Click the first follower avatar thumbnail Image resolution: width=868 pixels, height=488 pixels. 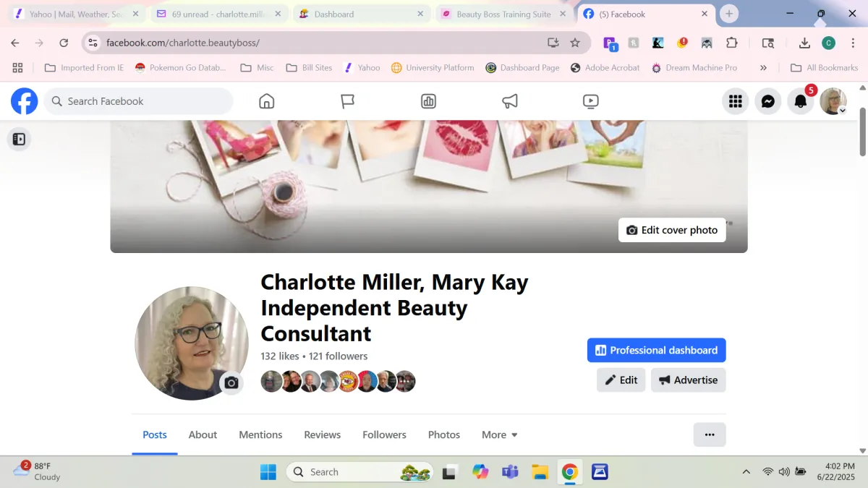coord(271,381)
